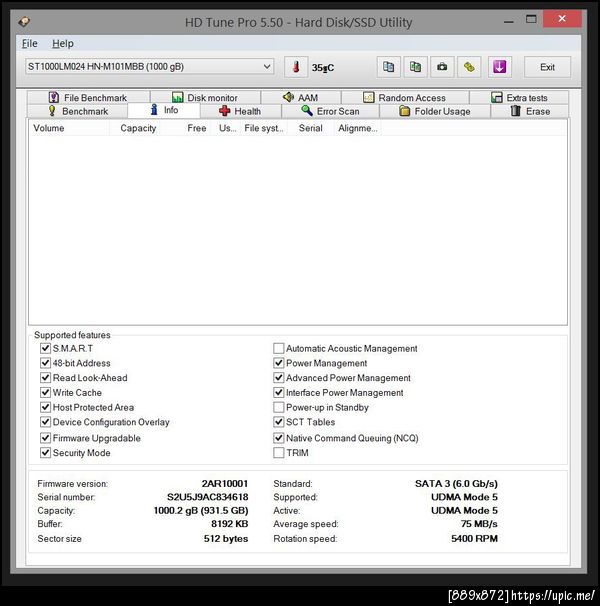Open the Erase tab

click(530, 111)
